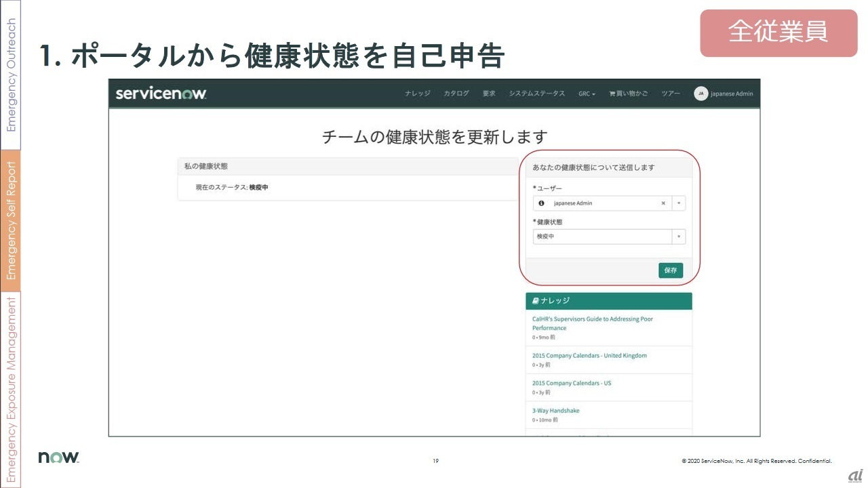Go to カタログ in the top navigation
This screenshot has width=868, height=488.
456,94
